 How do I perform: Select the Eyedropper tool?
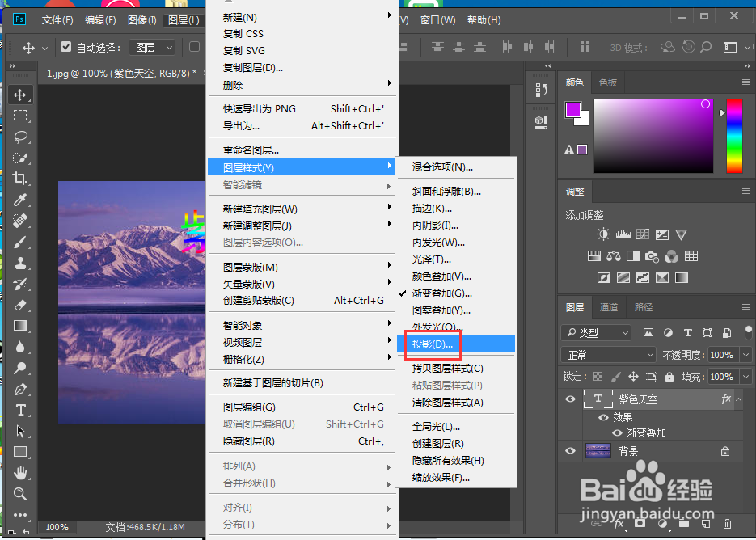click(19, 200)
